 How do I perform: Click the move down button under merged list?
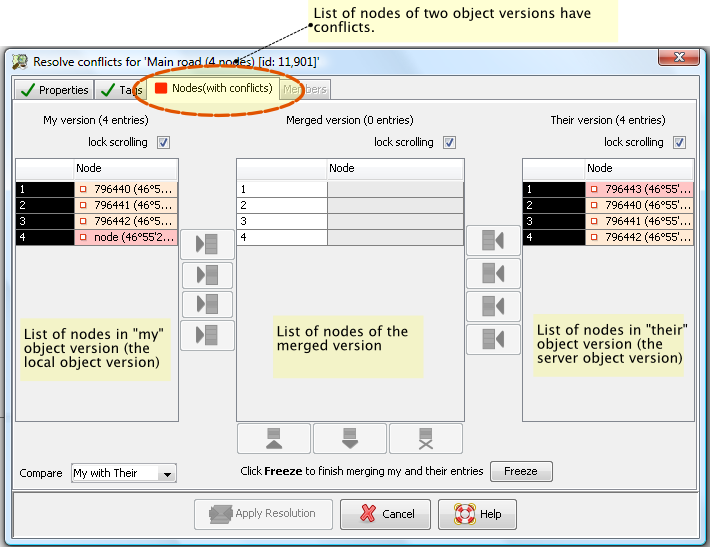[350, 438]
